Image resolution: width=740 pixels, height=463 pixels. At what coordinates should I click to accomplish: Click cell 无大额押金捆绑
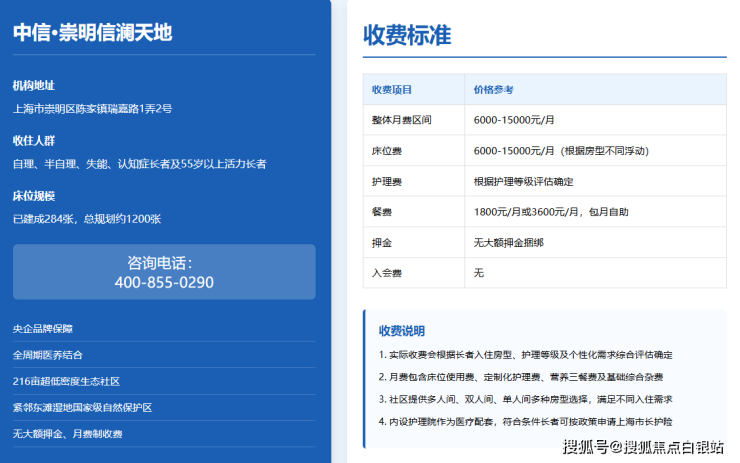tap(596, 243)
